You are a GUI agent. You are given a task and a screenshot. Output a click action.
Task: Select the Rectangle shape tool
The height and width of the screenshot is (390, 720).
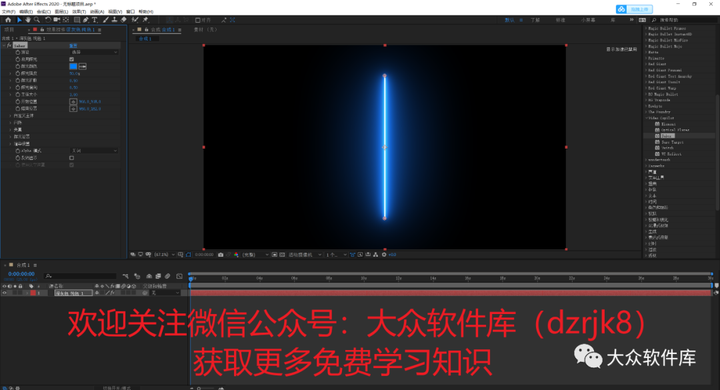(77, 20)
